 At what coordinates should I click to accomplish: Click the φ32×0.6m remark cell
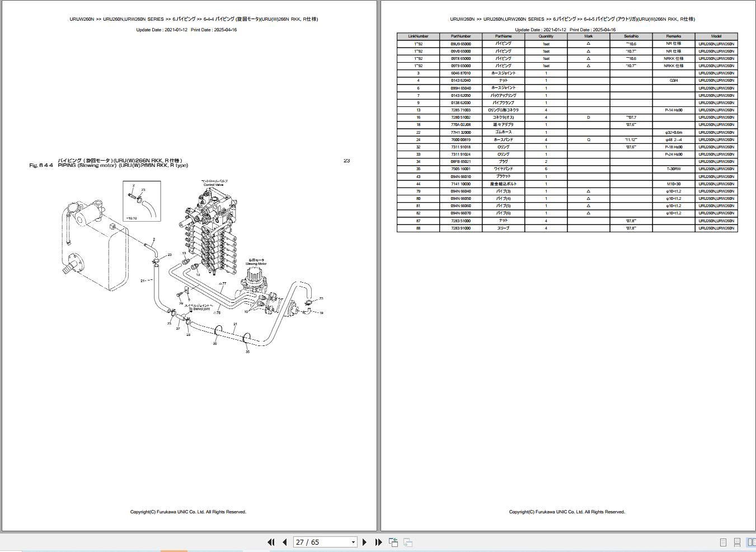pos(673,132)
